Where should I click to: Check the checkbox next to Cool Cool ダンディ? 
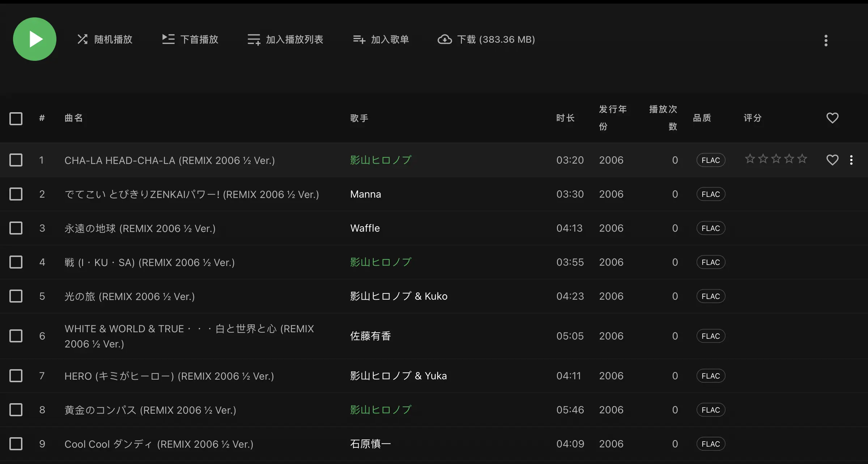point(16,443)
